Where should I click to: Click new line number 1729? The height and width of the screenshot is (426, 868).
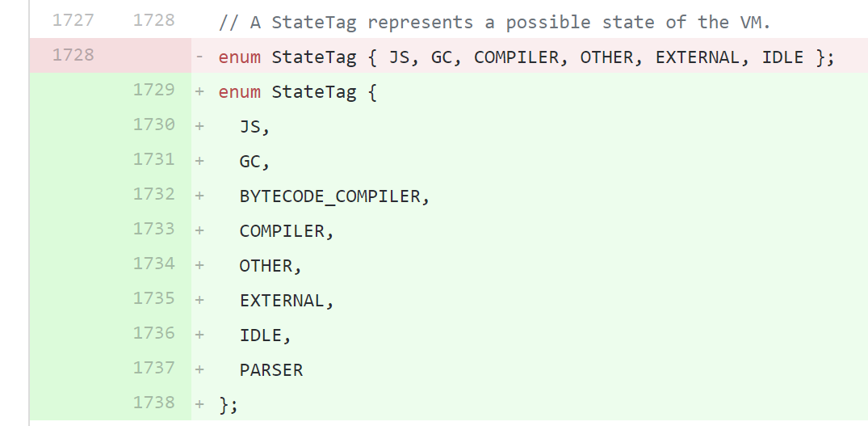coord(154,90)
